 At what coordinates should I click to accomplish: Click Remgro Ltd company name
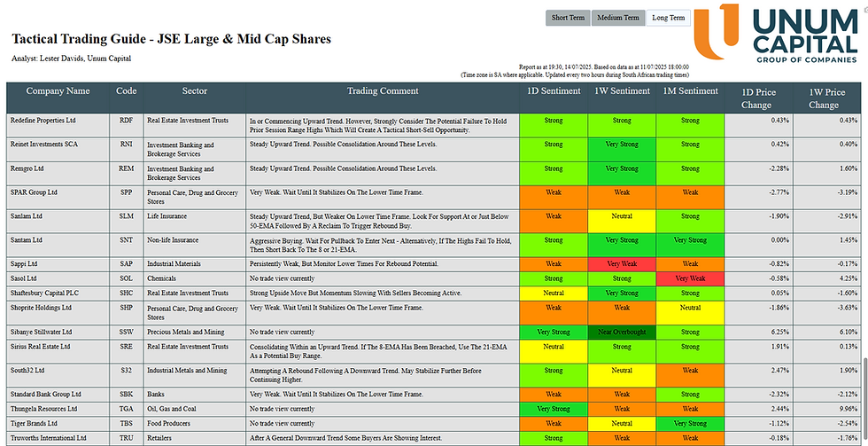coord(27,168)
